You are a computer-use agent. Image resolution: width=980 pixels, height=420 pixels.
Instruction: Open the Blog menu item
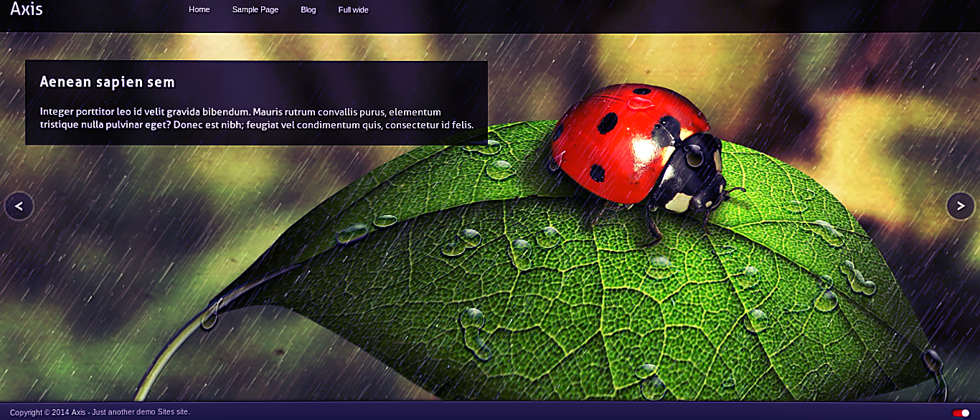(308, 10)
